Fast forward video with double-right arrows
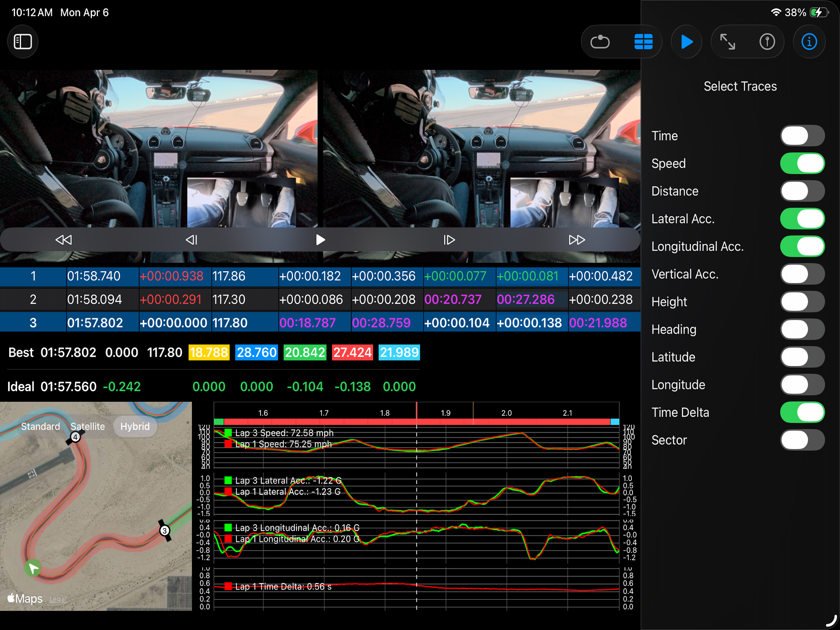Screen dimensions: 840x630 pos(577,240)
